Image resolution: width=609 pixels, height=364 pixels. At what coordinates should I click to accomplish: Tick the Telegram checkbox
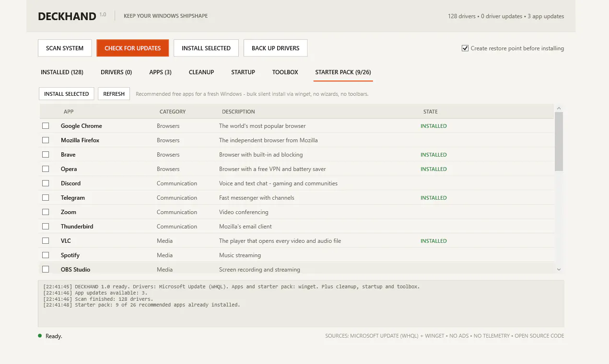[46, 198]
